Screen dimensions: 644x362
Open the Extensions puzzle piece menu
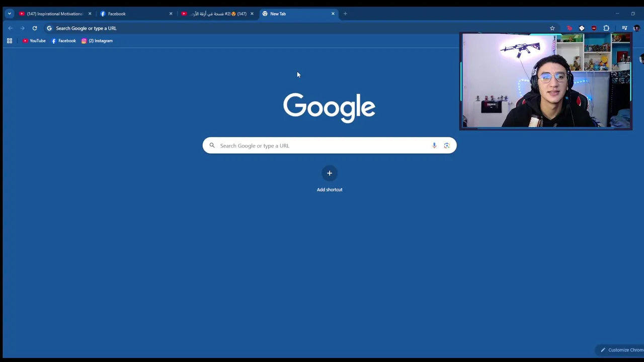pyautogui.click(x=606, y=28)
